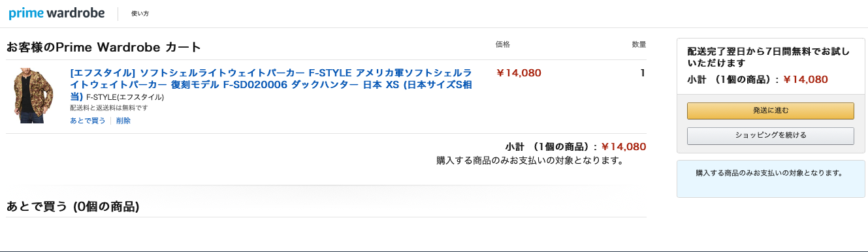Screen dimensions: 868x252
Task: Click the 数量 column header
Action: pyautogui.click(x=639, y=44)
